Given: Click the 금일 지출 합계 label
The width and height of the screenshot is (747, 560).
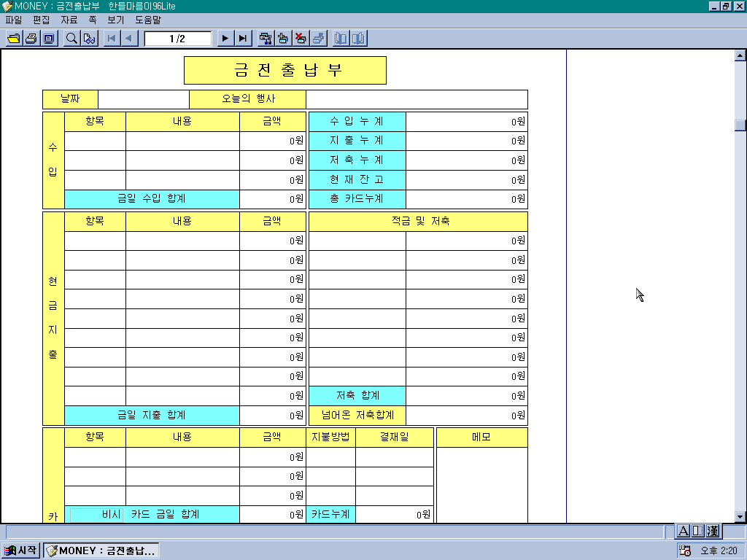Looking at the screenshot, I should [x=152, y=416].
